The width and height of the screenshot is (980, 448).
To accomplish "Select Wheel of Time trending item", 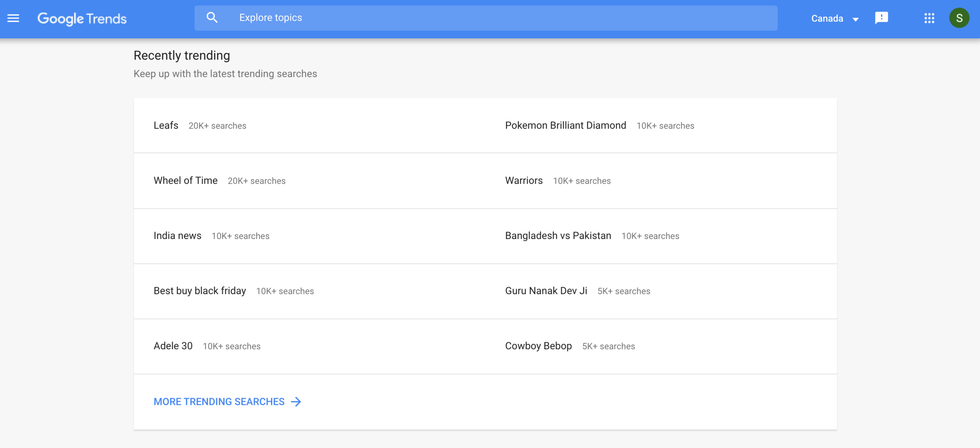I will pyautogui.click(x=185, y=180).
